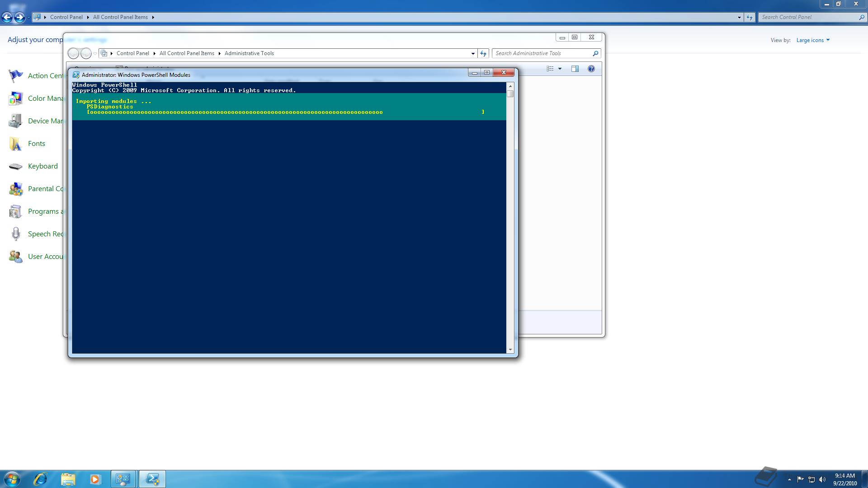This screenshot has width=868, height=488.
Task: Open the Windows Start orb
Action: coord(12,479)
